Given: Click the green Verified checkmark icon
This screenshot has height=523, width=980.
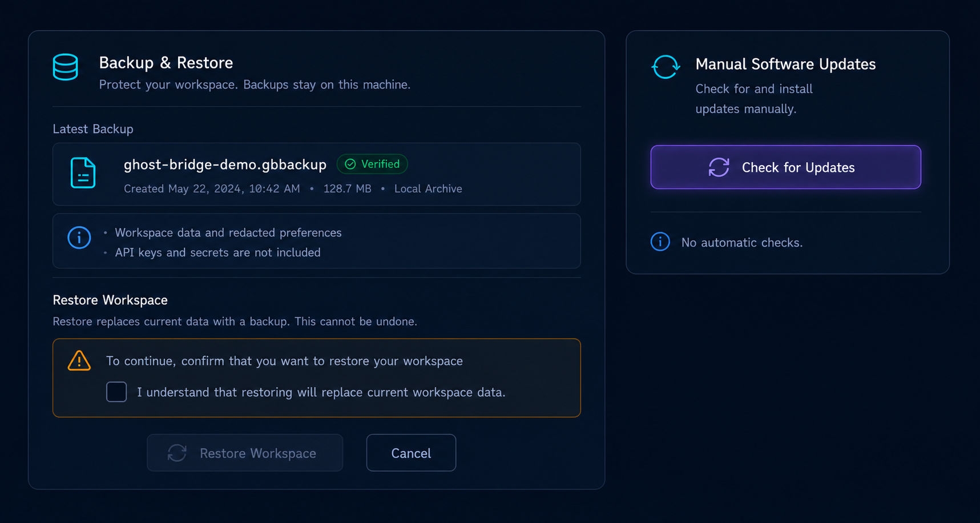Looking at the screenshot, I should click(x=350, y=164).
